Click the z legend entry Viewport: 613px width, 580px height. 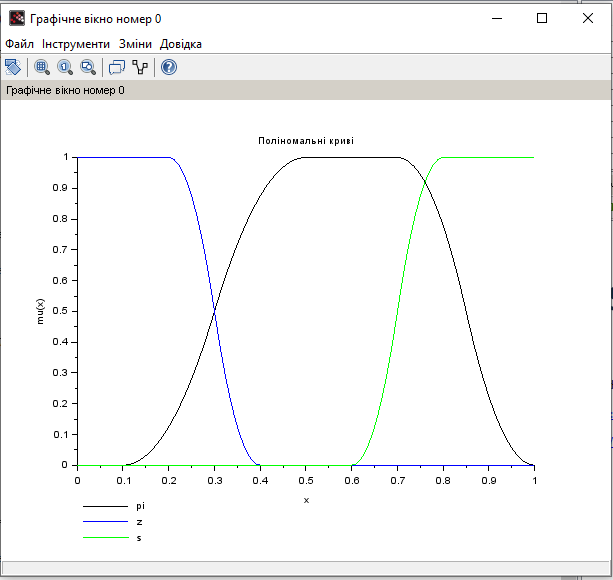(x=139, y=522)
